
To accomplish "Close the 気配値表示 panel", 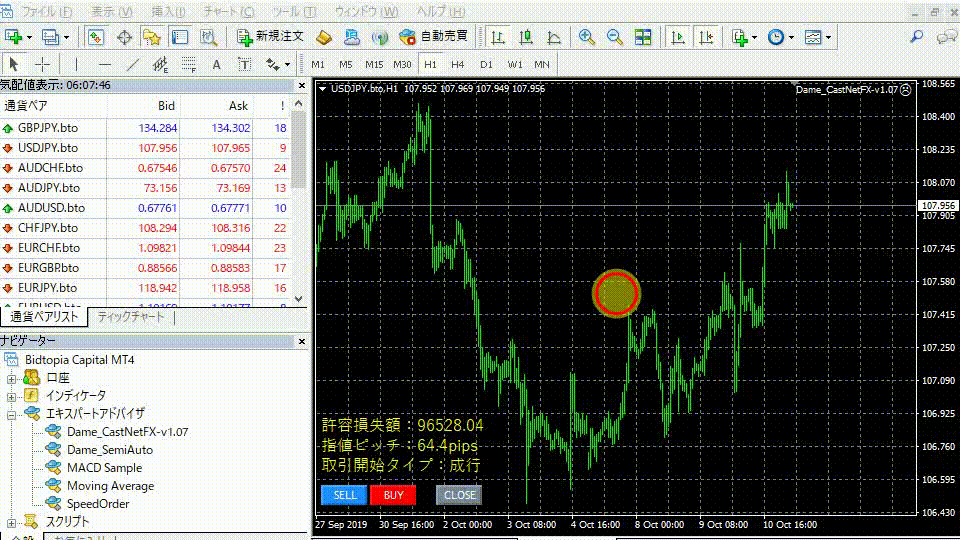I will coord(301,85).
